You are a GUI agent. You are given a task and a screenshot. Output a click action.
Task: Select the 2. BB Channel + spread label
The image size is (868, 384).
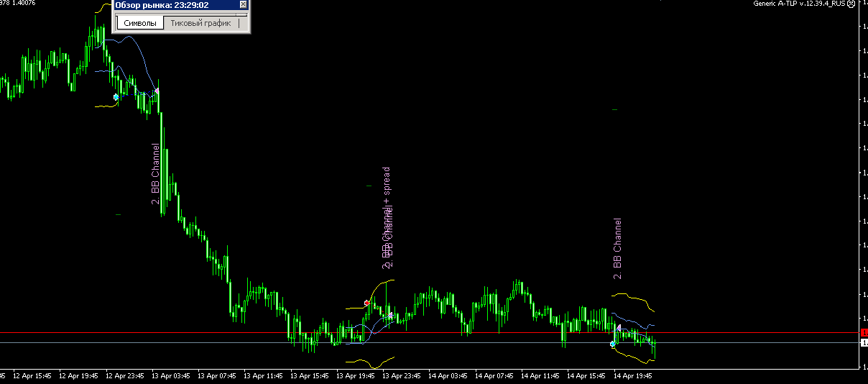click(386, 217)
